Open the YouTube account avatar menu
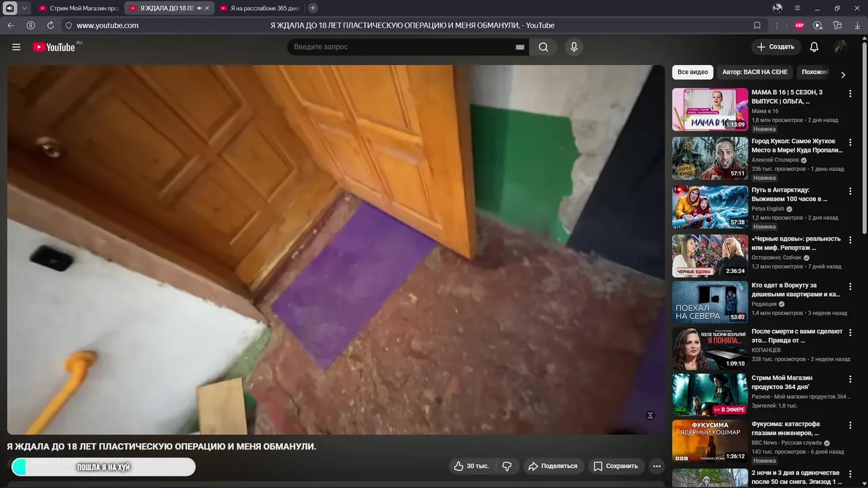This screenshot has height=488, width=868. tap(840, 47)
